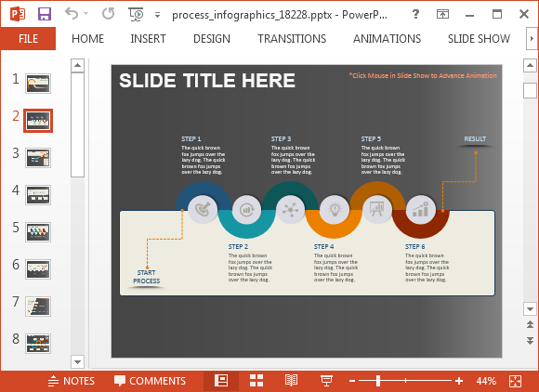
Task: Select the STEP 6 heading
Action: click(x=414, y=247)
